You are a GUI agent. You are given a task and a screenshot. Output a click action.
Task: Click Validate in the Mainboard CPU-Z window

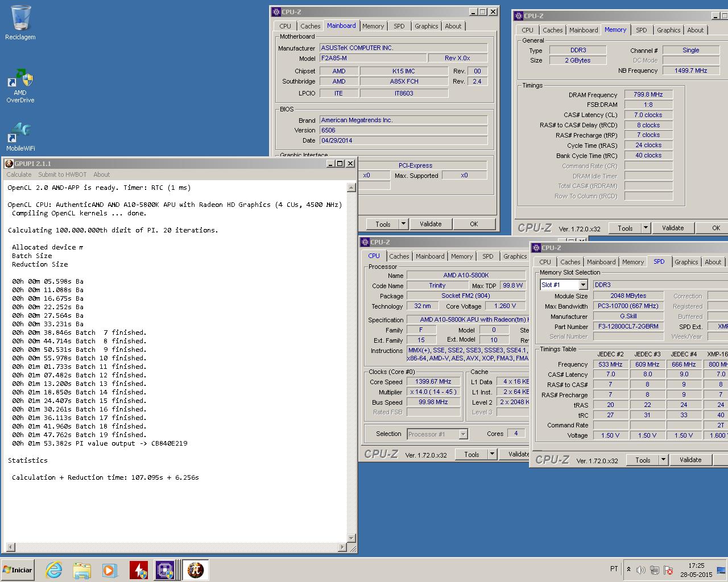point(431,224)
